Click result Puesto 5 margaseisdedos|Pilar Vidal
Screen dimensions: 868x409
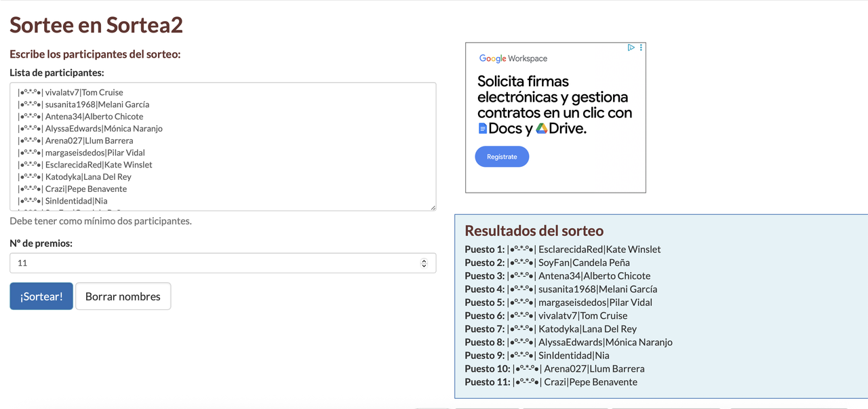559,303
